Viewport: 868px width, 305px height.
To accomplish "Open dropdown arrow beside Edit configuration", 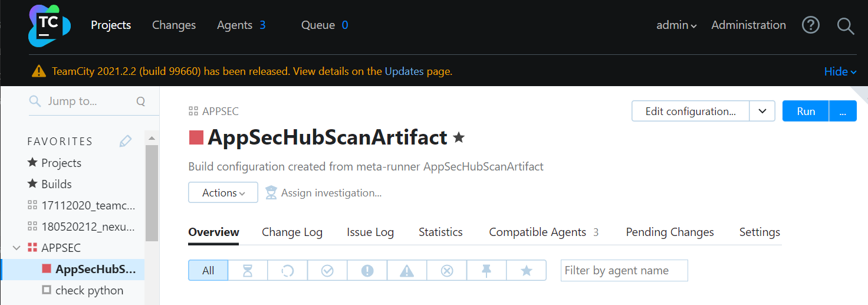I will click(762, 111).
